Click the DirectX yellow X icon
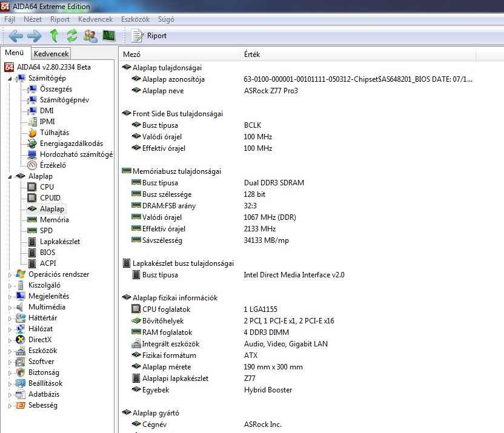The image size is (504, 433). tap(21, 340)
